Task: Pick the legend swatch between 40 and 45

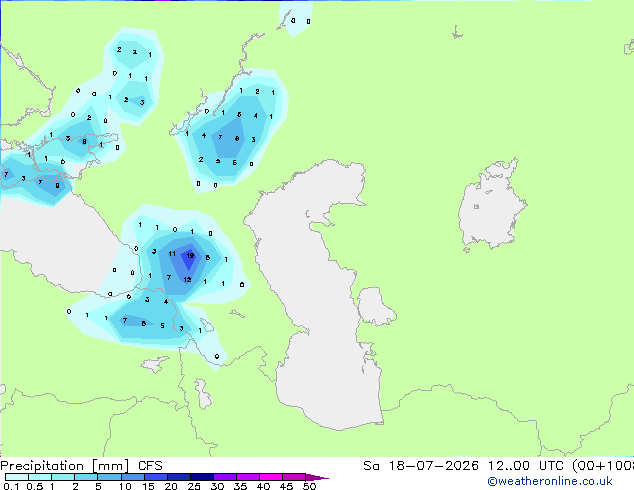Action: (271, 477)
